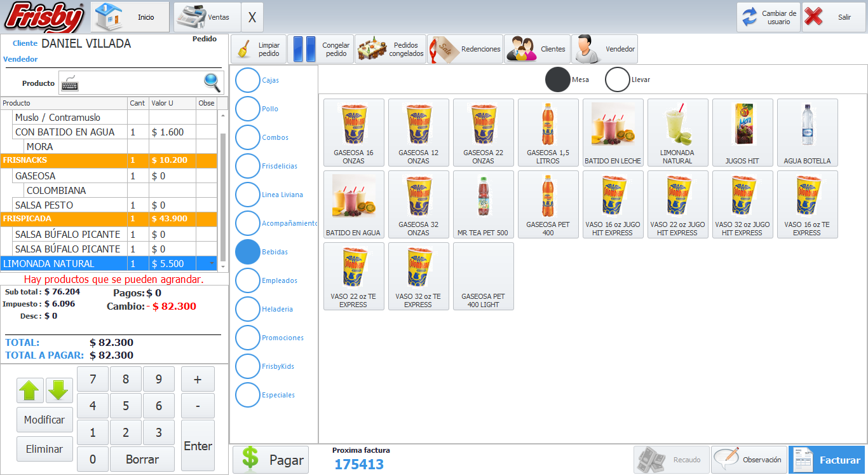The height and width of the screenshot is (475, 868).
Task: Open the Vendedor selector
Action: (x=604, y=49)
